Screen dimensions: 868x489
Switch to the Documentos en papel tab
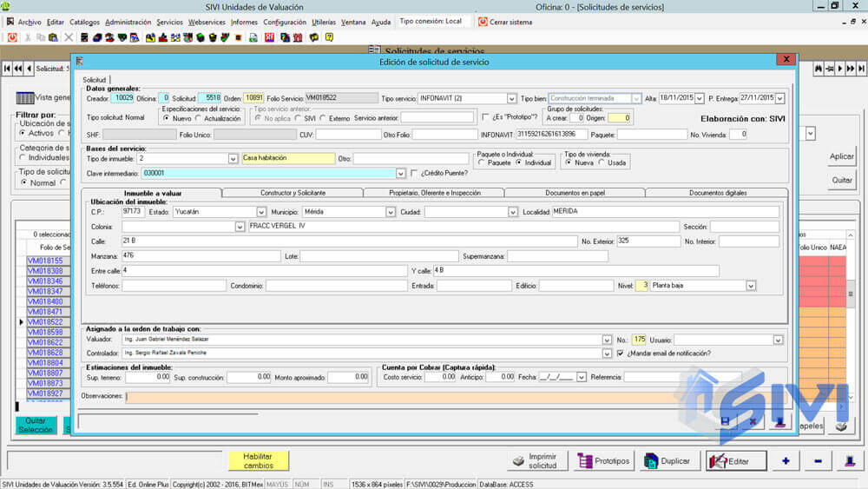(575, 193)
